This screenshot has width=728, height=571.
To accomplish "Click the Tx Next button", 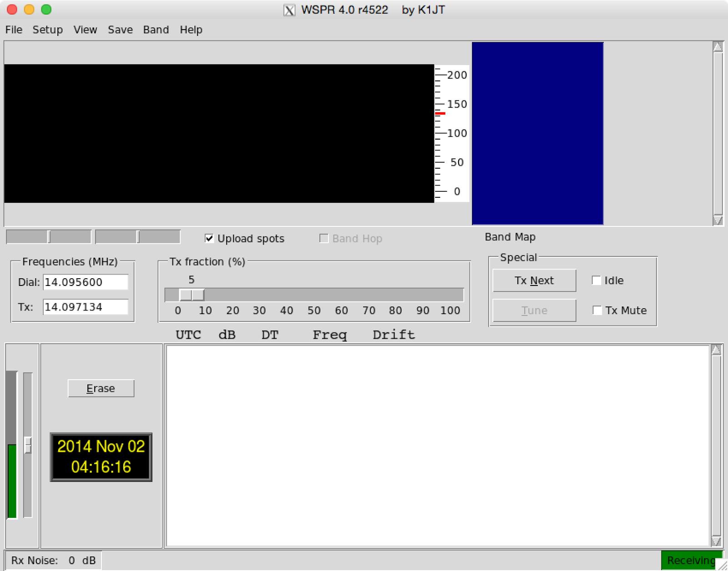I will click(x=534, y=280).
